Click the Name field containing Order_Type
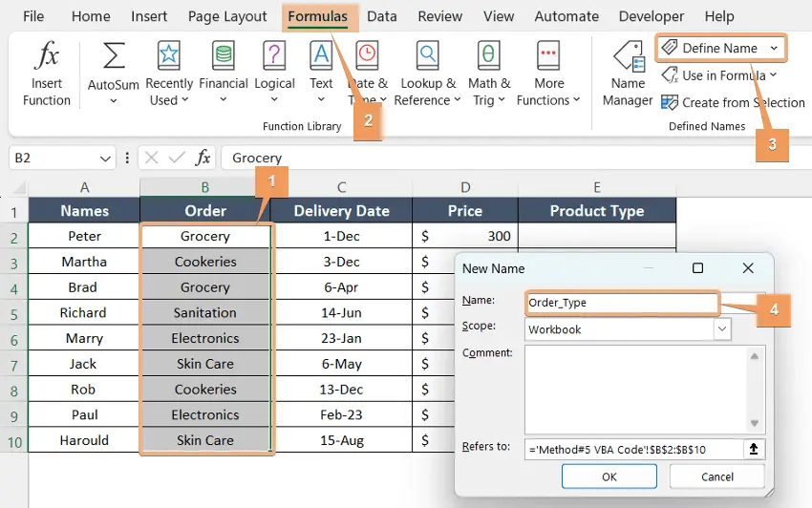Viewport: 812px width, 508px height. [622, 303]
